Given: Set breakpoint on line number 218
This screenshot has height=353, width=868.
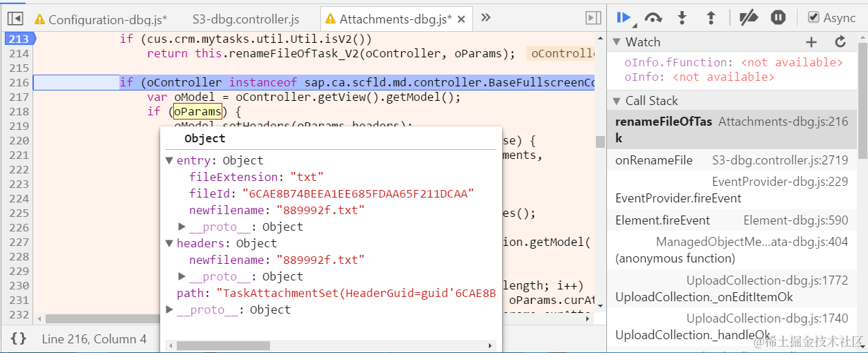Looking at the screenshot, I should tap(19, 111).
